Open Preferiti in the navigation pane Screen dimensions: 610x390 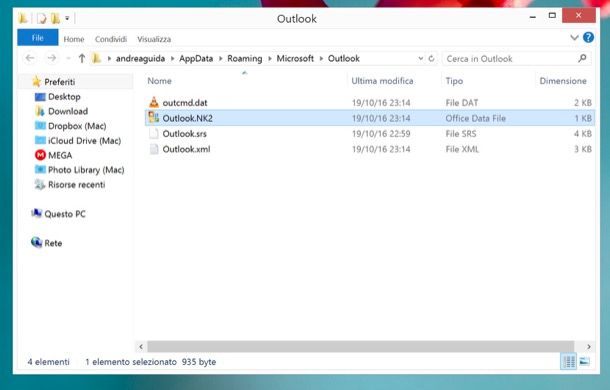[x=60, y=82]
